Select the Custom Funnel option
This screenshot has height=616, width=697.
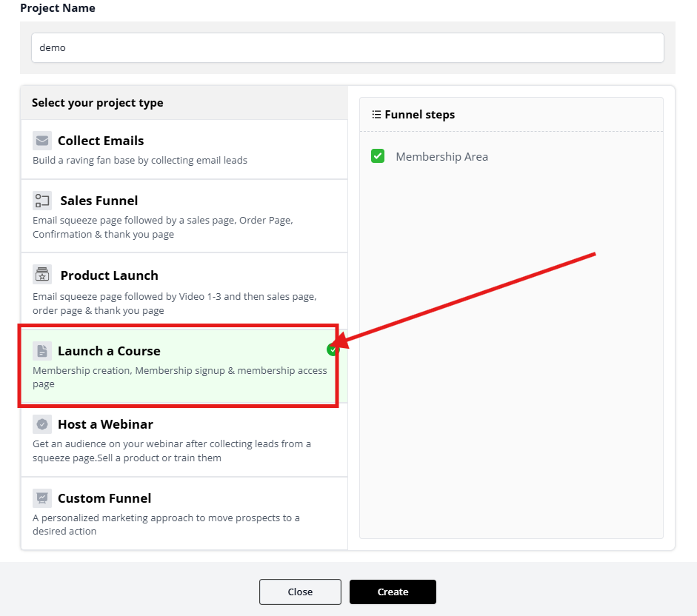(184, 513)
